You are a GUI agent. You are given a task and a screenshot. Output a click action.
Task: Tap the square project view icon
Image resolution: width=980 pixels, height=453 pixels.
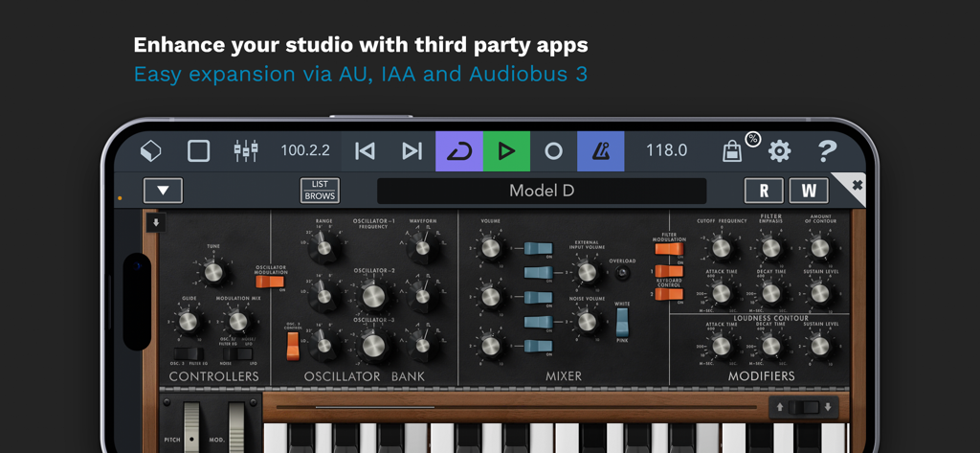(x=198, y=151)
